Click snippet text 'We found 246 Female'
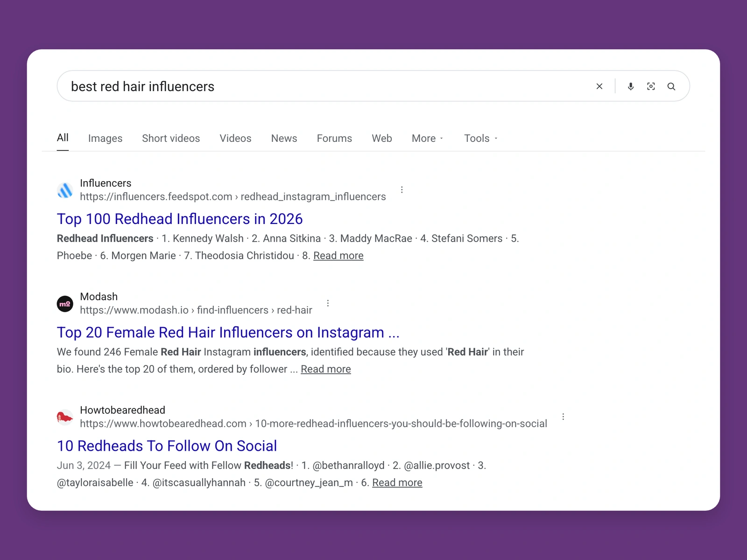Screen dimensions: 747x560 tap(108, 352)
